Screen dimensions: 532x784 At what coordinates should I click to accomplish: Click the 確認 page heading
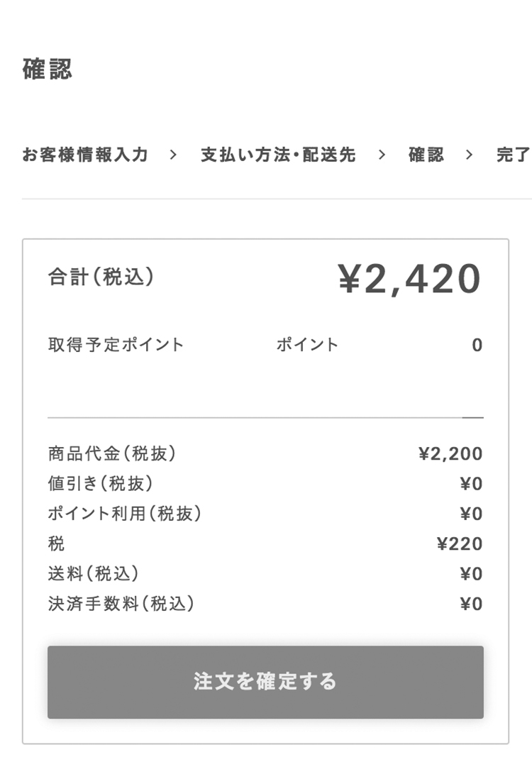48,70
